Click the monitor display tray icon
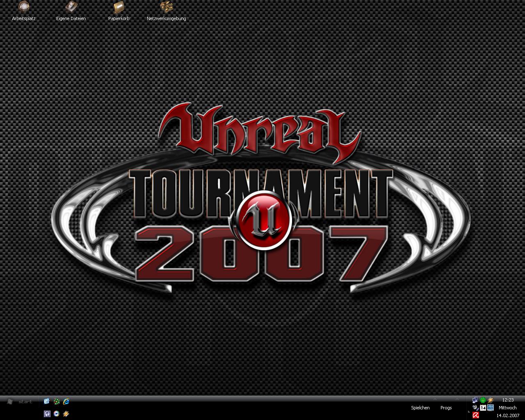The width and height of the screenshot is (525, 420). pyautogui.click(x=491, y=408)
